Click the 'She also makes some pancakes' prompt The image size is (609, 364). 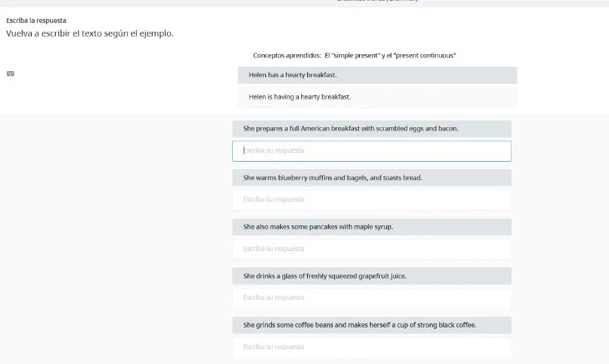(318, 227)
